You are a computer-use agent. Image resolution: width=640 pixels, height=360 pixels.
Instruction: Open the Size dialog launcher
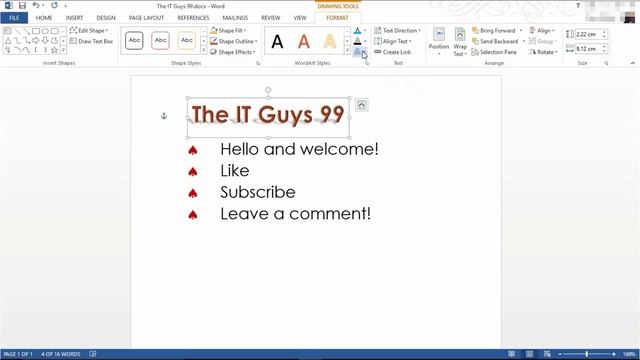tap(606, 63)
